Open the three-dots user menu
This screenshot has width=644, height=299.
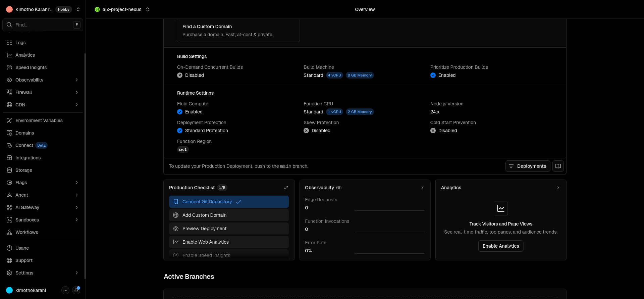(65, 290)
